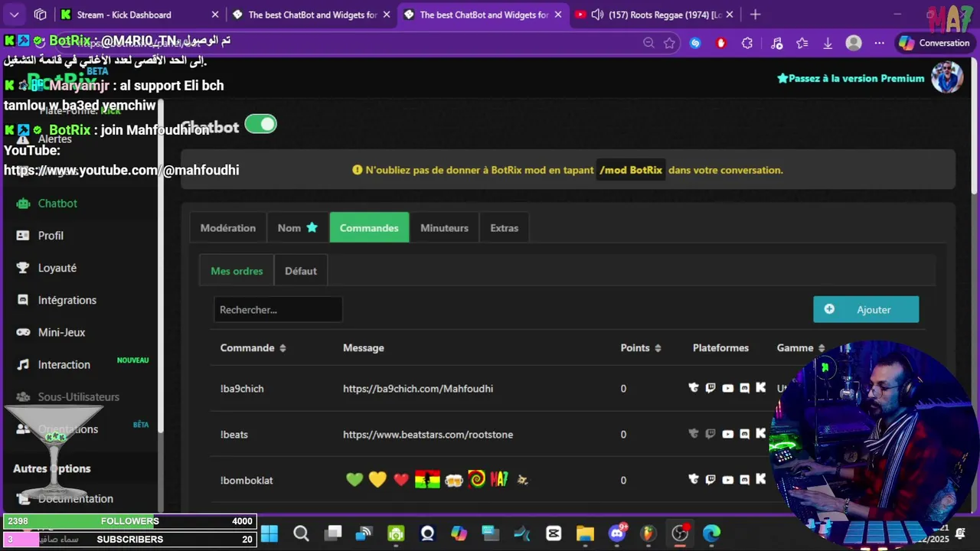Viewport: 980px width, 551px height.
Task: Click the Loyauté trophy icon
Action: [x=23, y=268]
